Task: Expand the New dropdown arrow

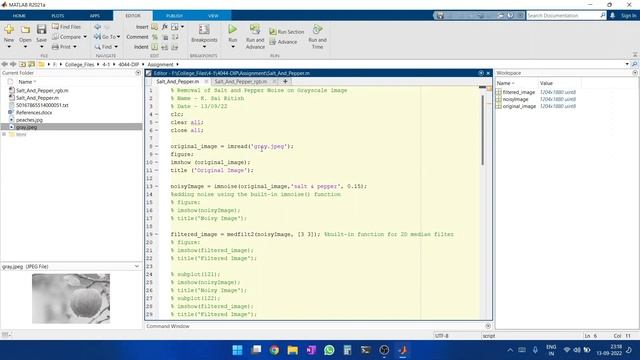Action: coord(9,47)
